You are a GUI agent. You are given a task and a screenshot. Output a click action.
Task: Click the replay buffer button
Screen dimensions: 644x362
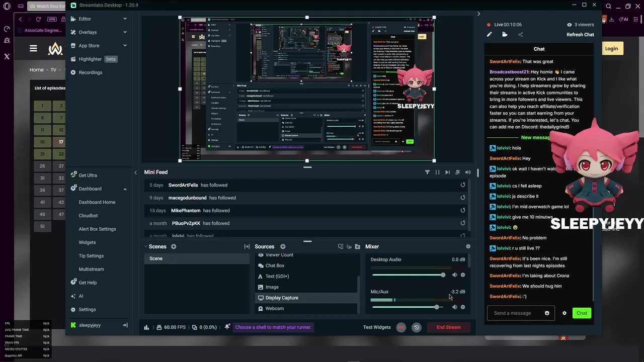[417, 327]
